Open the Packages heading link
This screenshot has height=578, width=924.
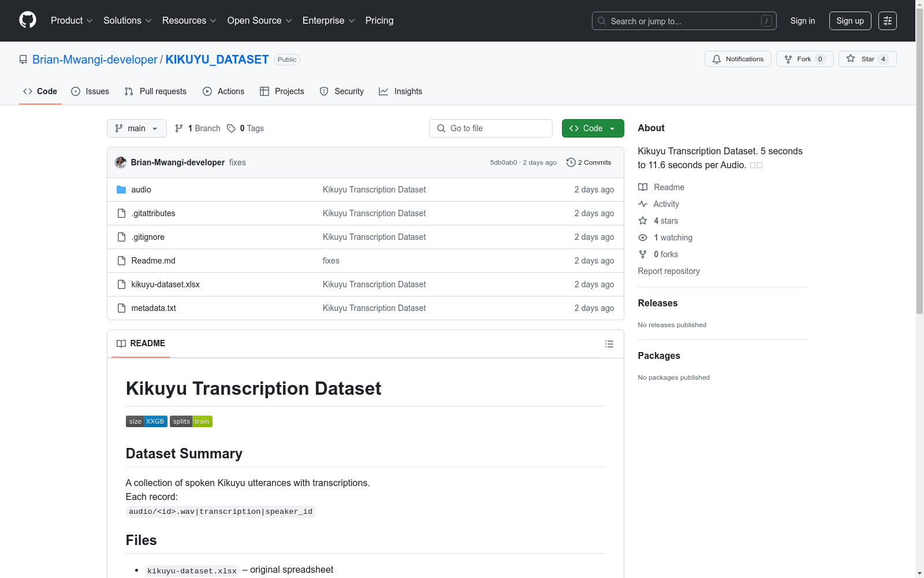point(659,355)
